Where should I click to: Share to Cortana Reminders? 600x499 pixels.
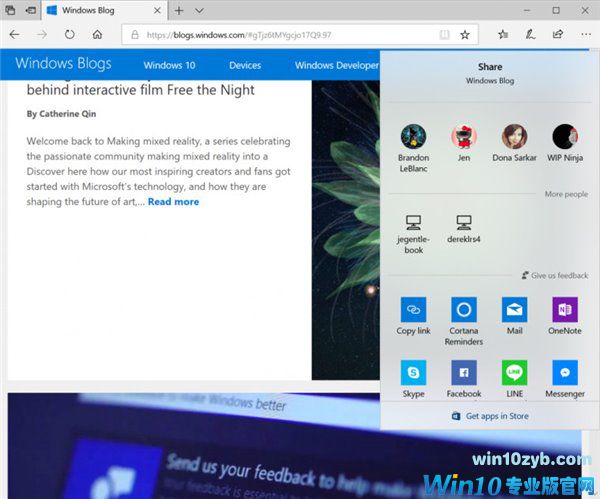pyautogui.click(x=464, y=321)
